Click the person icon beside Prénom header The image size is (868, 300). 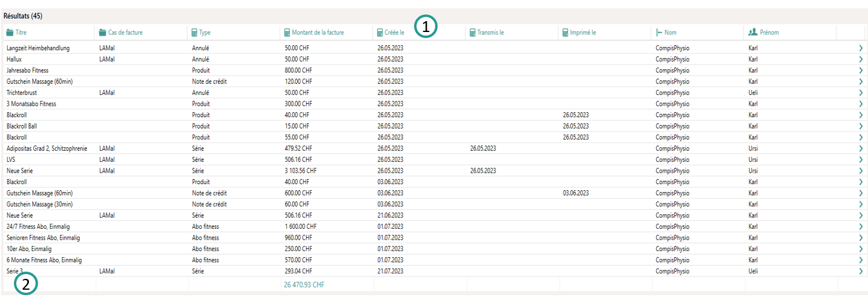pyautogui.click(x=752, y=33)
